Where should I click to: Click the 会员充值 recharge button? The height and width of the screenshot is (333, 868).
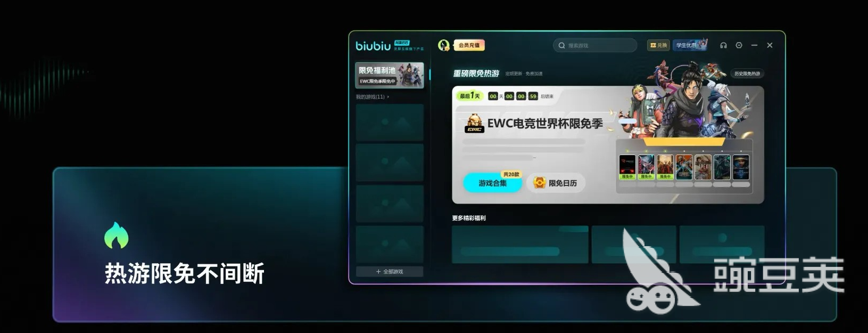[469, 45]
